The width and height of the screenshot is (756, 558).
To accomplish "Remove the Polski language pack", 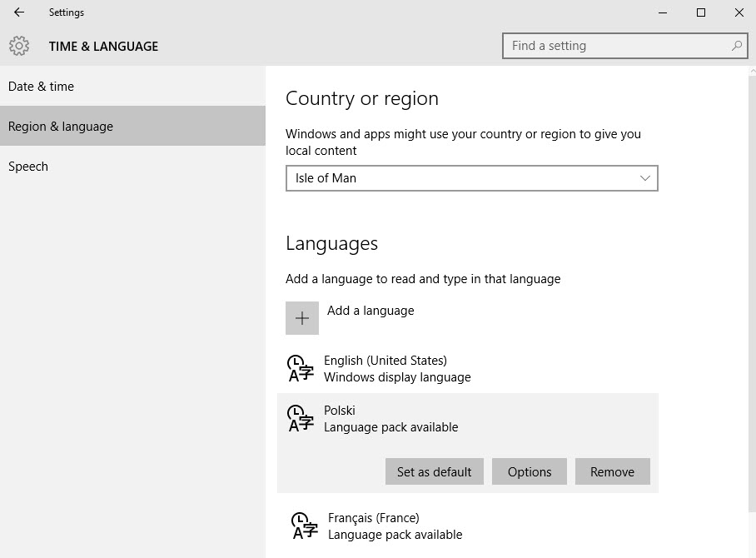I will 612,471.
